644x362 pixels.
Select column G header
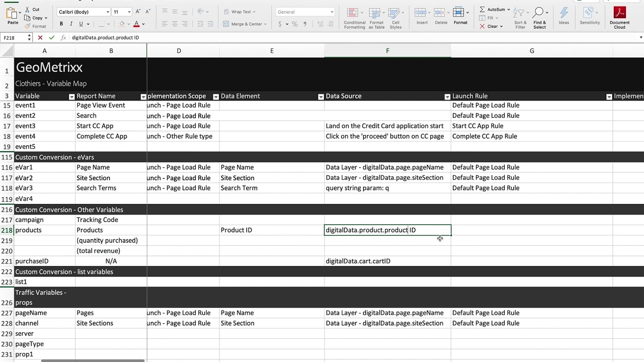532,51
